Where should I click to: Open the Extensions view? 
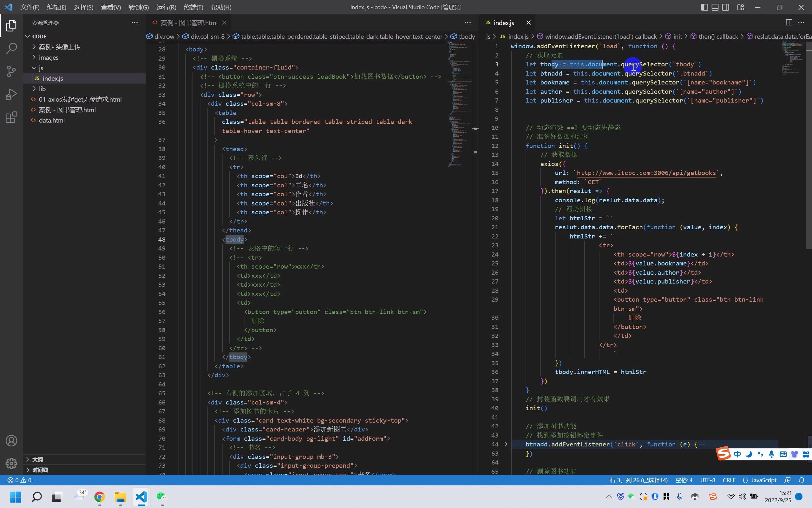(11, 117)
